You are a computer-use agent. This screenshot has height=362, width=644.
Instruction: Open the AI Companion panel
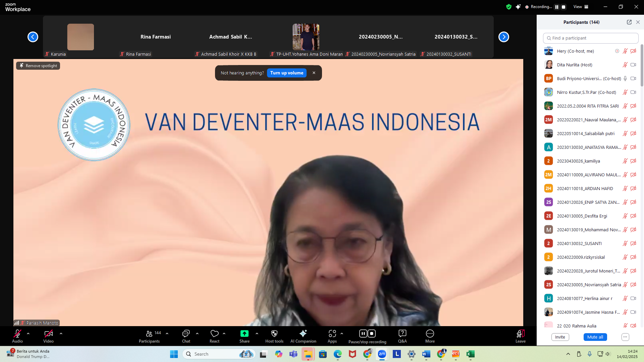pyautogui.click(x=303, y=334)
